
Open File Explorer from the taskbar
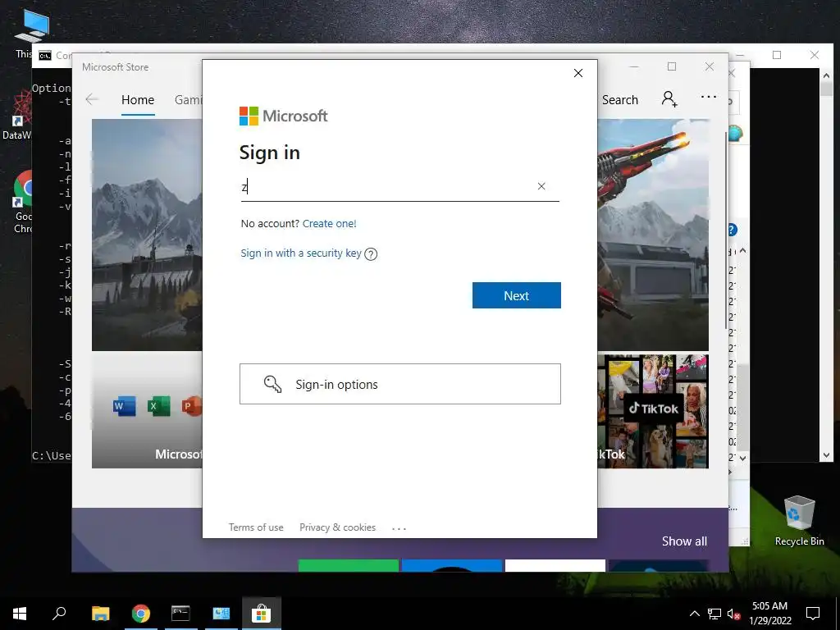(100, 614)
